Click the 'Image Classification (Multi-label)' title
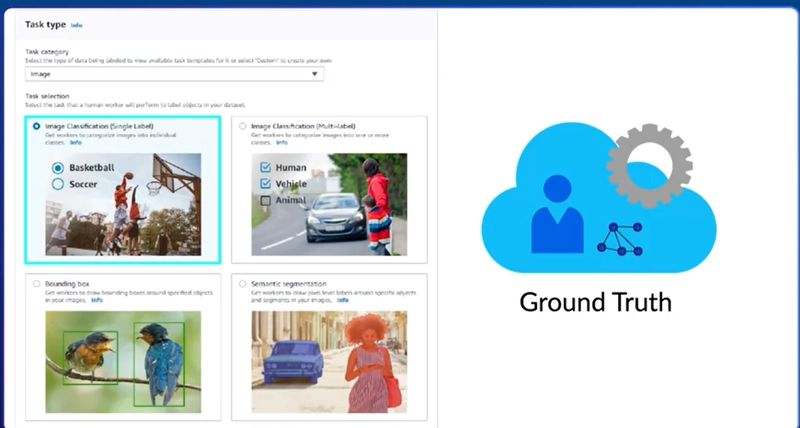This screenshot has width=800, height=428. tap(303, 126)
